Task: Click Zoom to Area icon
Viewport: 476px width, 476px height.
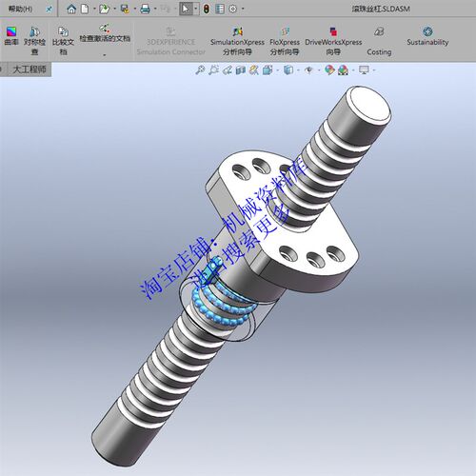Action: [x=213, y=69]
